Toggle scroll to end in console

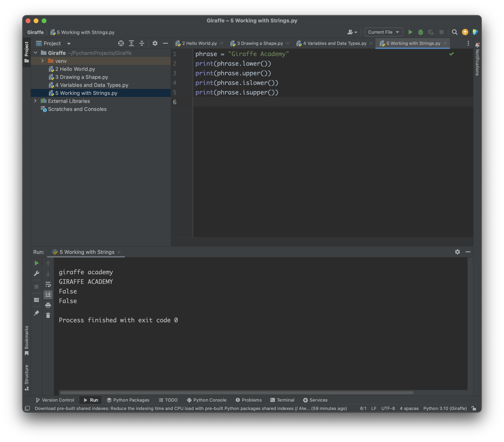pyautogui.click(x=48, y=294)
